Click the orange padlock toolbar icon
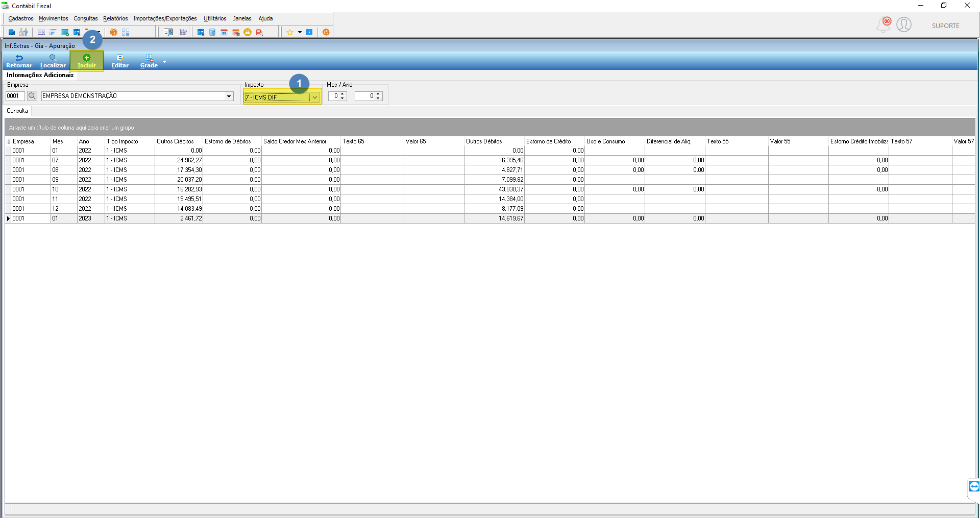This screenshot has width=980, height=518. (x=248, y=32)
